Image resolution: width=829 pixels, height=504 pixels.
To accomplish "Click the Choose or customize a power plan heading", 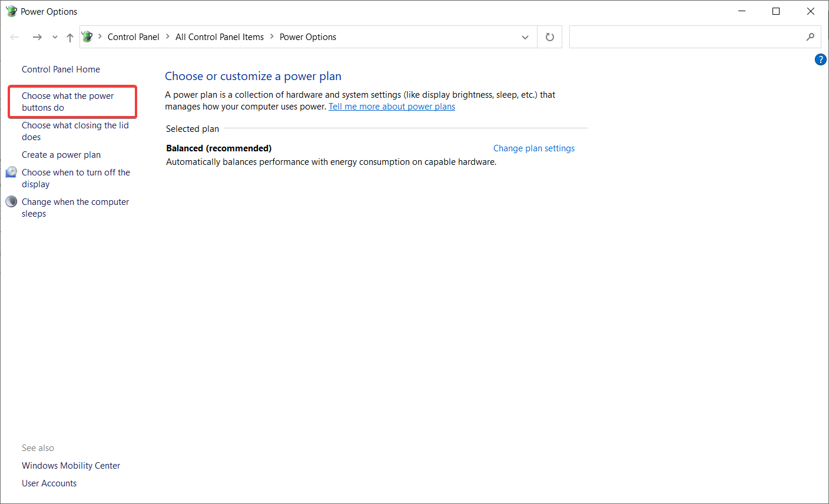I will (253, 76).
